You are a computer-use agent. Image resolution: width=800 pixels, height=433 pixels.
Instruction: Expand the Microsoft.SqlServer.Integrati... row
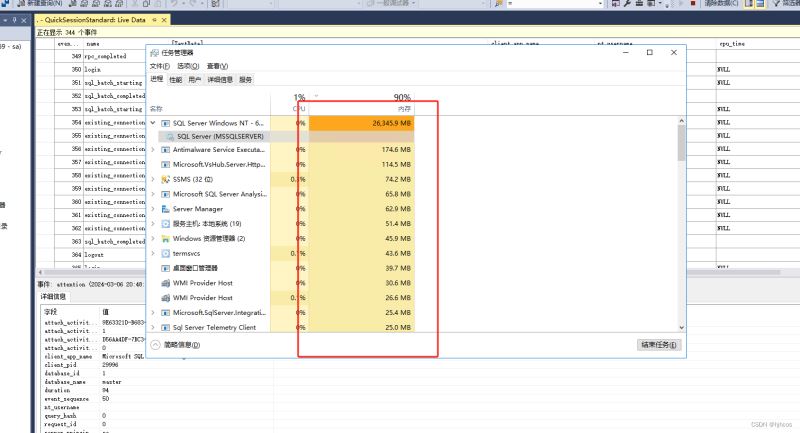click(153, 312)
